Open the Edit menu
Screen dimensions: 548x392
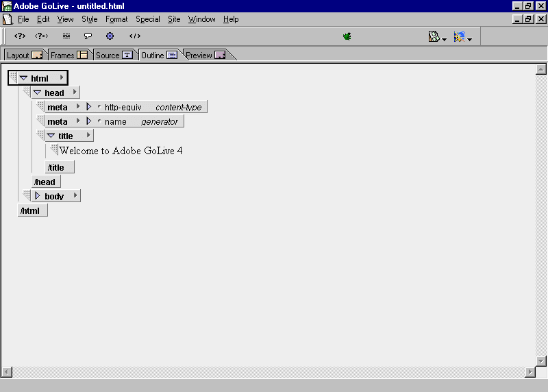click(43, 19)
